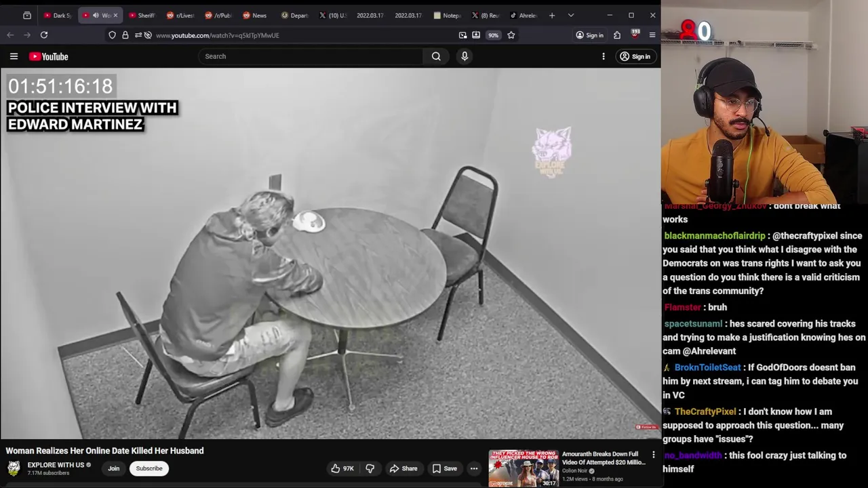Click the search magnifier button

(x=436, y=56)
